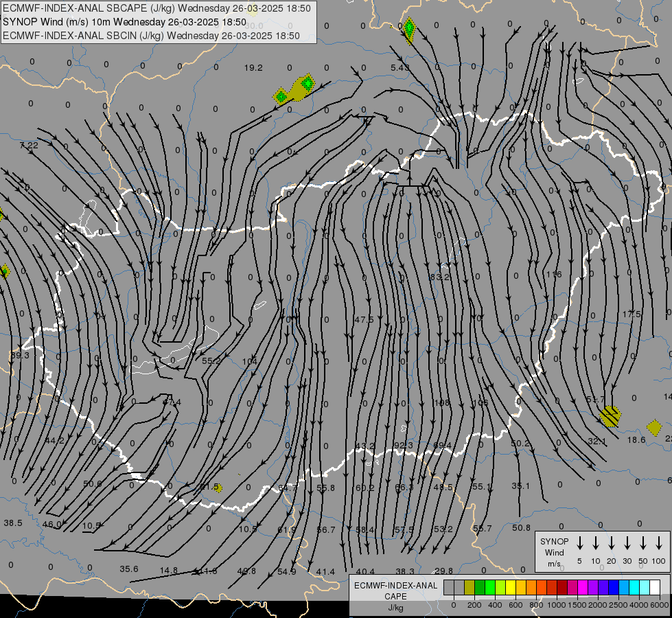Click the '200' tick label on CAPE scale
The image size is (672, 618).
tap(474, 605)
